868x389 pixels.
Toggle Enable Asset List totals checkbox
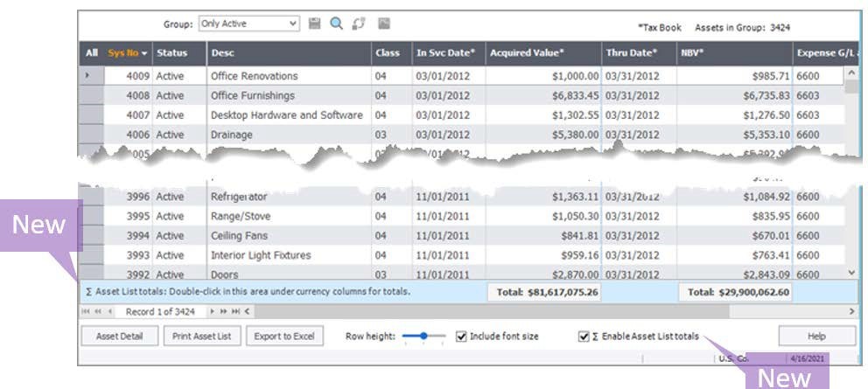[x=583, y=337]
